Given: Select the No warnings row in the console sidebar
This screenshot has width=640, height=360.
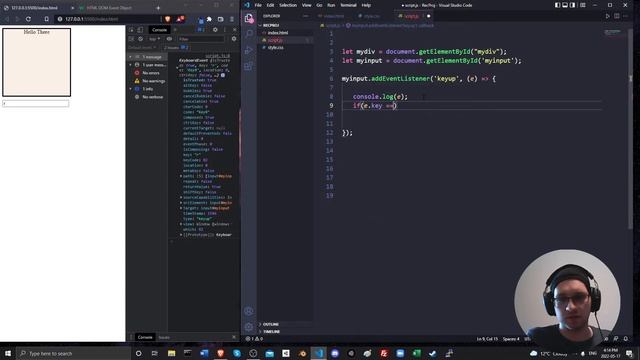Looking at the screenshot, I should [x=148, y=81].
